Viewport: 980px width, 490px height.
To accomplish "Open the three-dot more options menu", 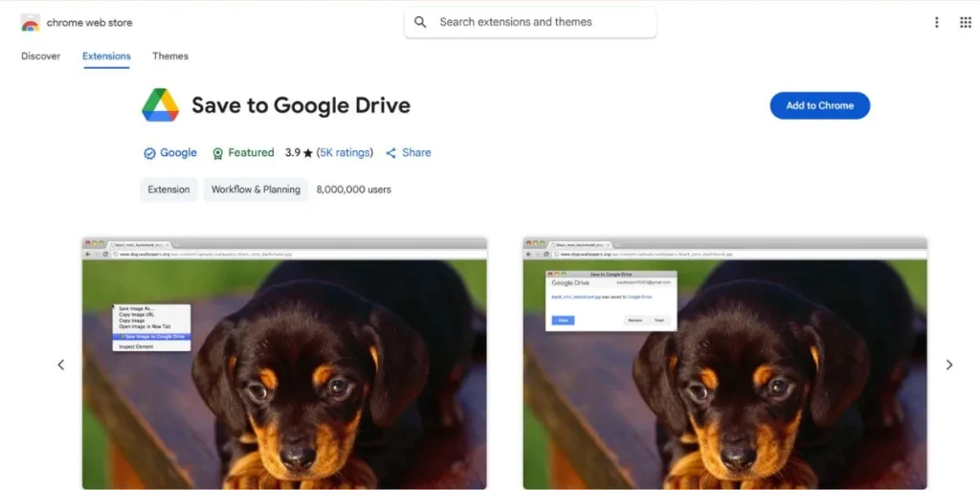I will tap(936, 23).
